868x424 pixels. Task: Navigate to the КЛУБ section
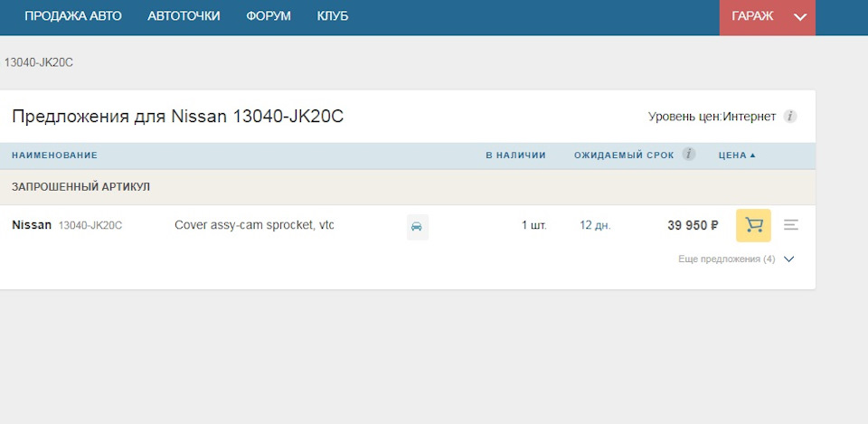(332, 16)
